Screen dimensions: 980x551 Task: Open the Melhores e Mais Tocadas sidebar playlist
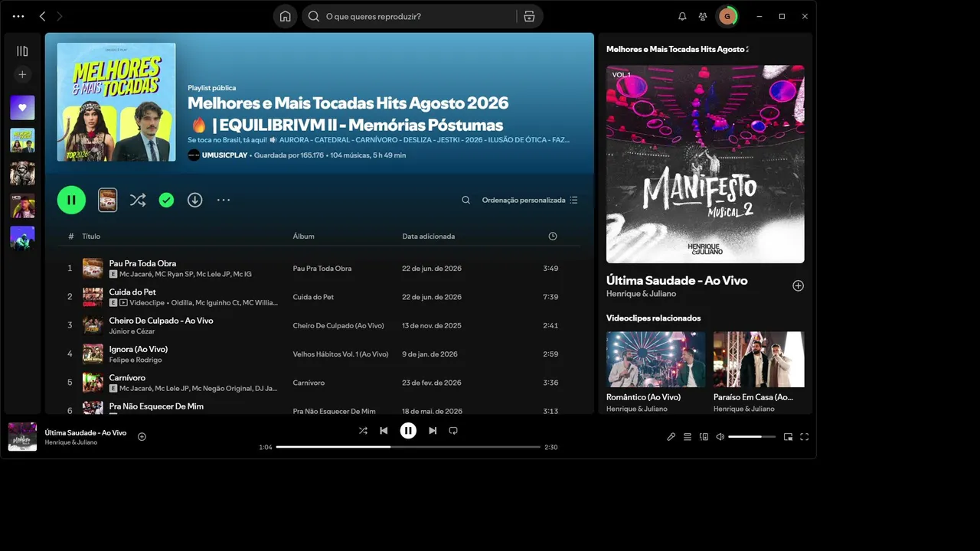pos(22,141)
